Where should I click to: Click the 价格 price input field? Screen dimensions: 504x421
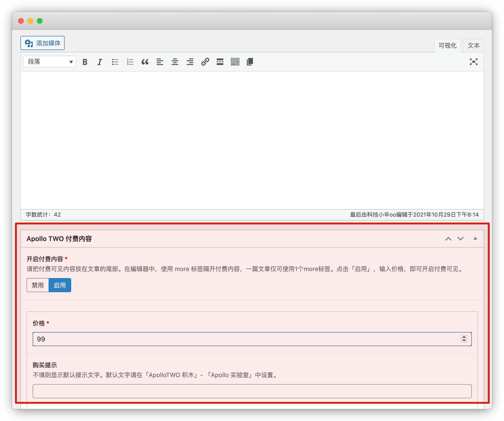(252, 339)
